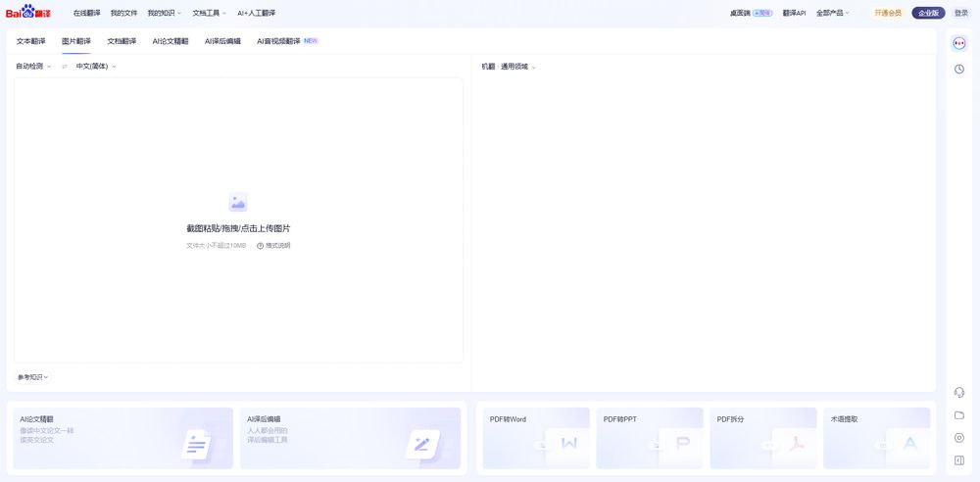Open the AI论文精翻 tab
The width and height of the screenshot is (980, 482).
tap(171, 41)
